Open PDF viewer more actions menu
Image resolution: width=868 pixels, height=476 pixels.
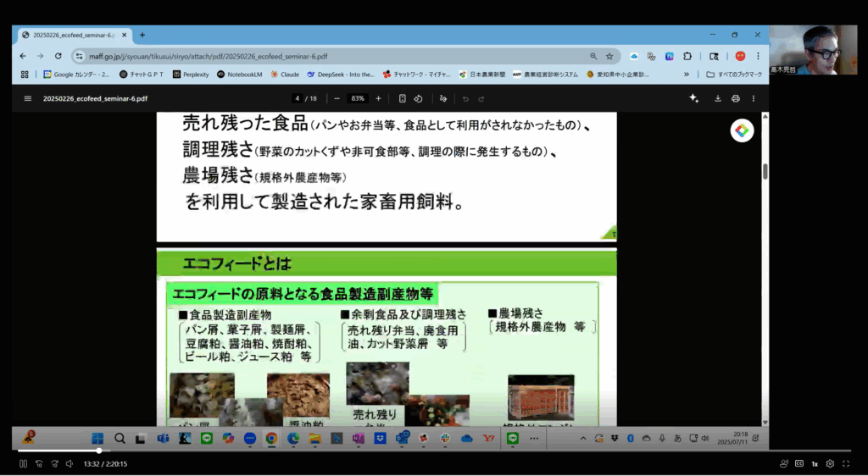(x=754, y=98)
